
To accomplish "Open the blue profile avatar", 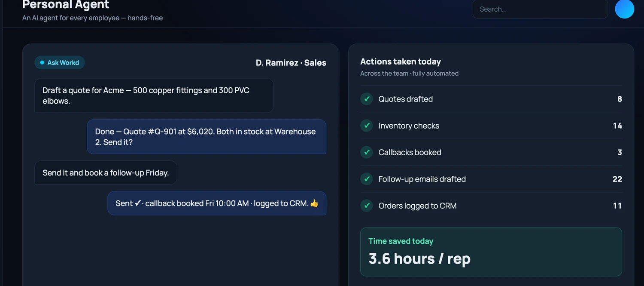I will click(x=624, y=9).
